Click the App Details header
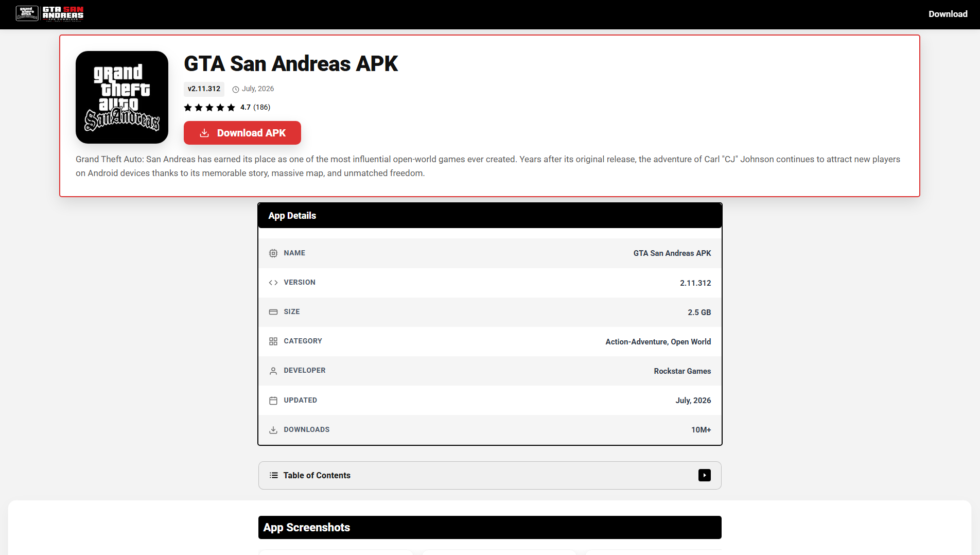This screenshot has width=980, height=555. click(490, 215)
